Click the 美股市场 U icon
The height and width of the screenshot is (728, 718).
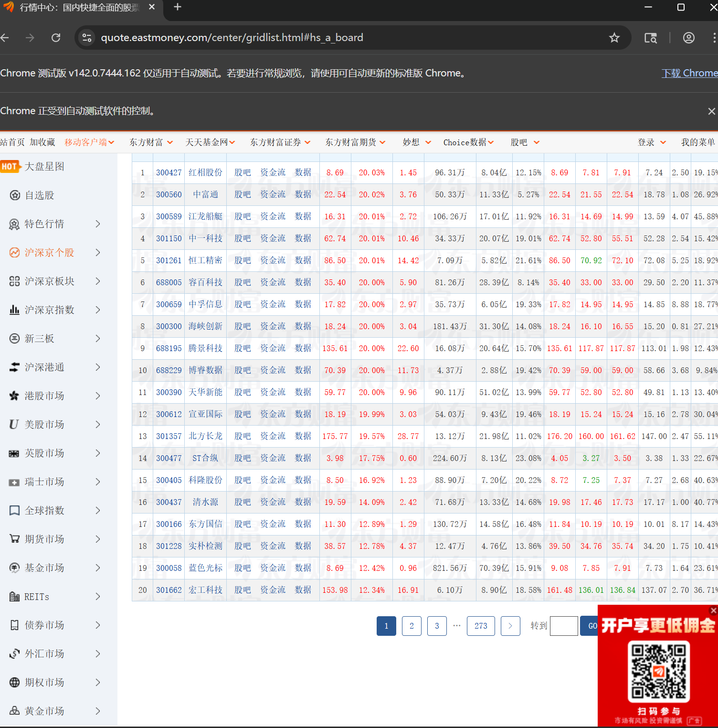click(x=15, y=424)
